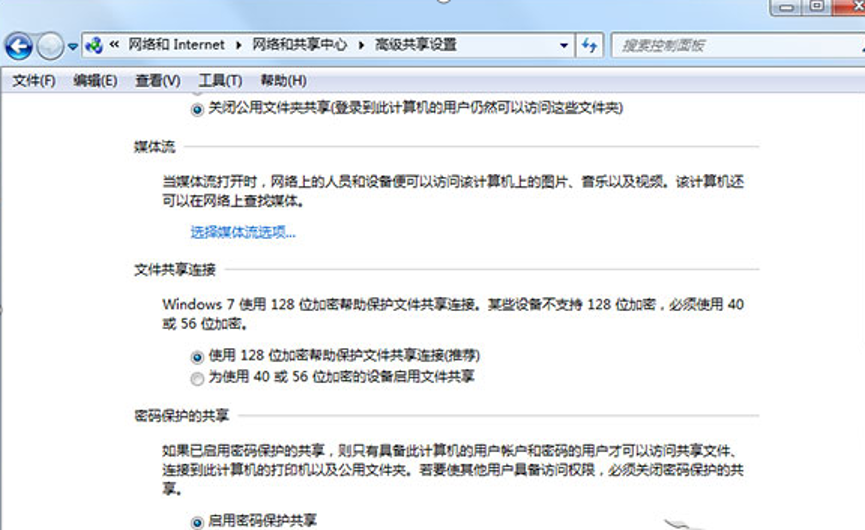The height and width of the screenshot is (530, 865).
Task: Expand arrow after 网络和共享中心 breadcrumb
Action: pyautogui.click(x=361, y=45)
